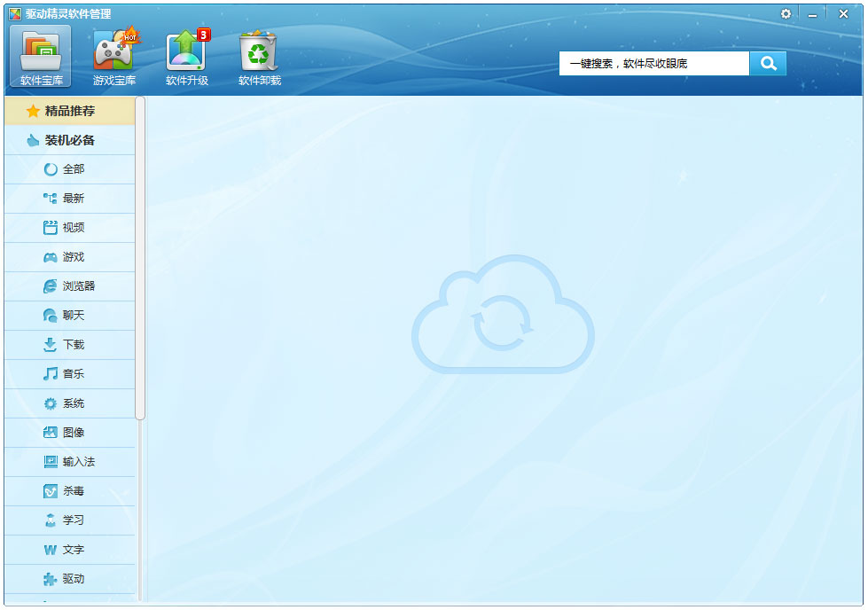Viewport: 868px width, 610px height.
Task: Select the 图像 category label
Action: point(74,433)
